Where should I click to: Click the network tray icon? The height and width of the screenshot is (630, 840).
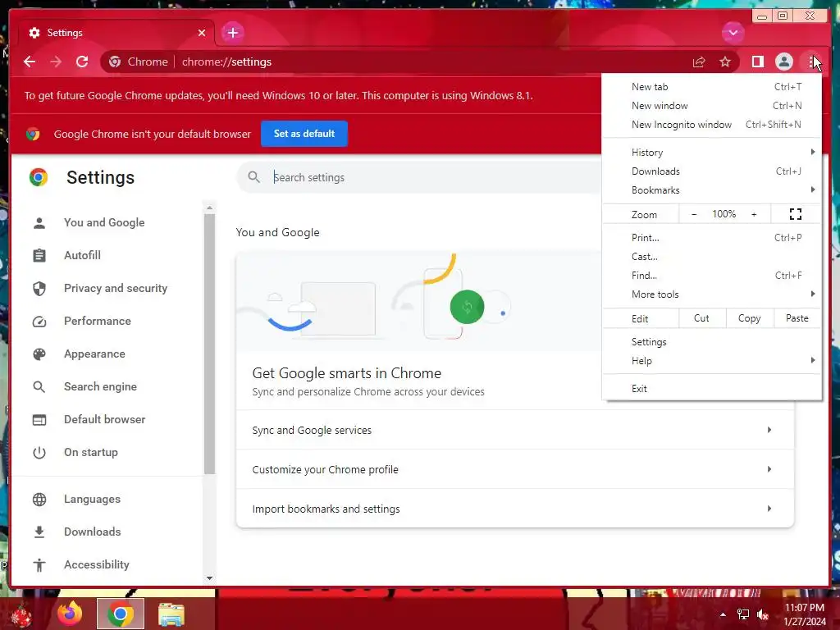pos(743,614)
